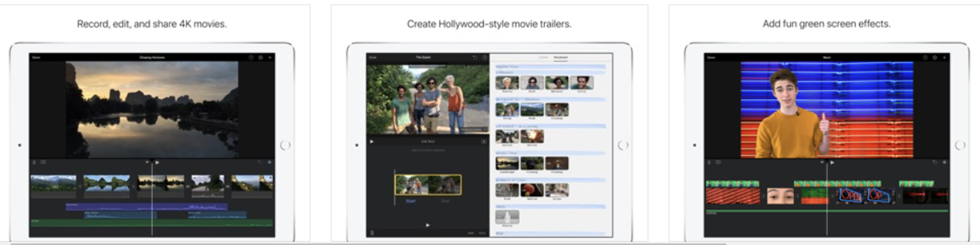
Task: Select the close-up eyes clip in Neon
Action: coord(780,196)
